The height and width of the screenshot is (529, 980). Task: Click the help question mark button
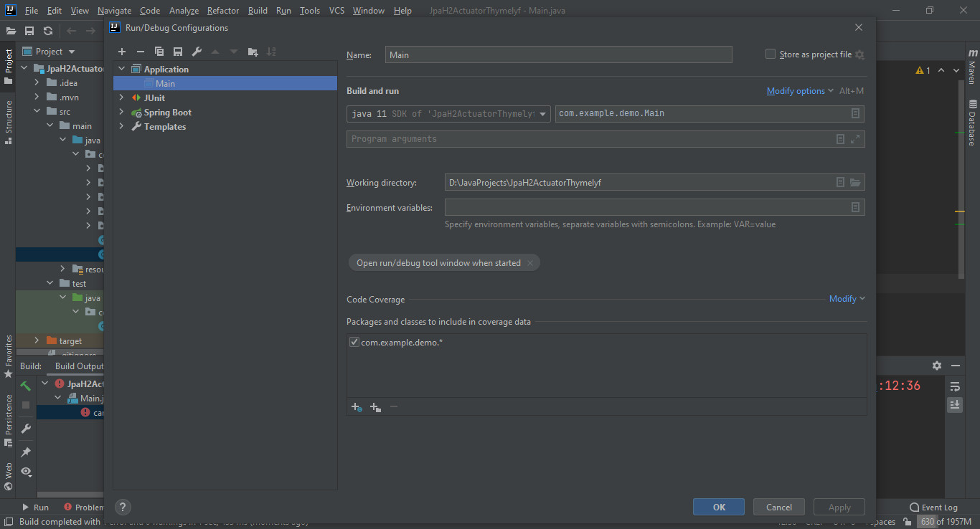tap(122, 507)
